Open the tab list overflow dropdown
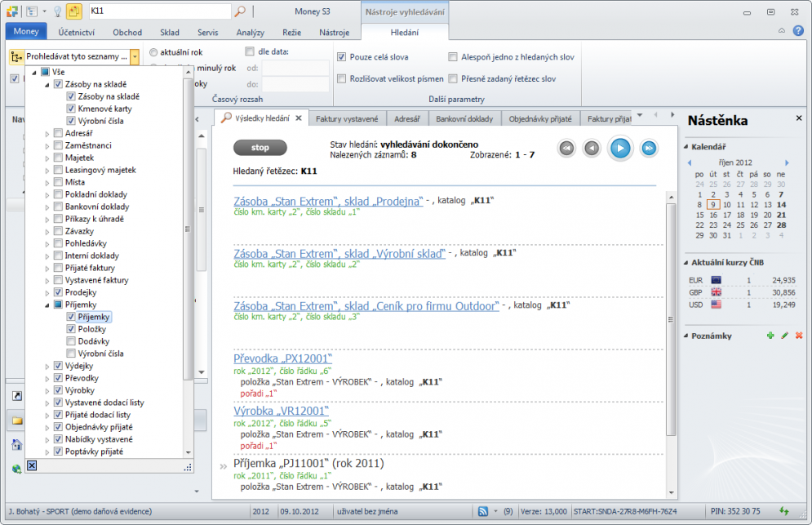This screenshot has width=812, height=525. pyautogui.click(x=640, y=115)
